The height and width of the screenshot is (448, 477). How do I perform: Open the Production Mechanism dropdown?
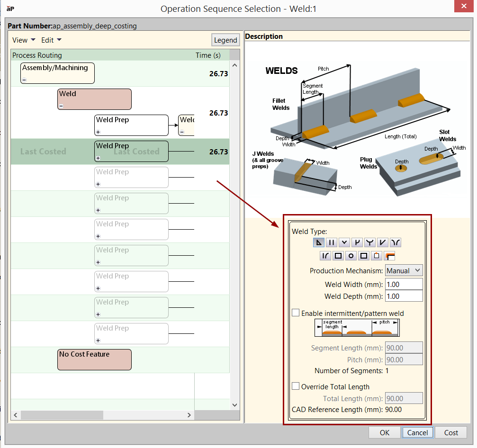404,270
